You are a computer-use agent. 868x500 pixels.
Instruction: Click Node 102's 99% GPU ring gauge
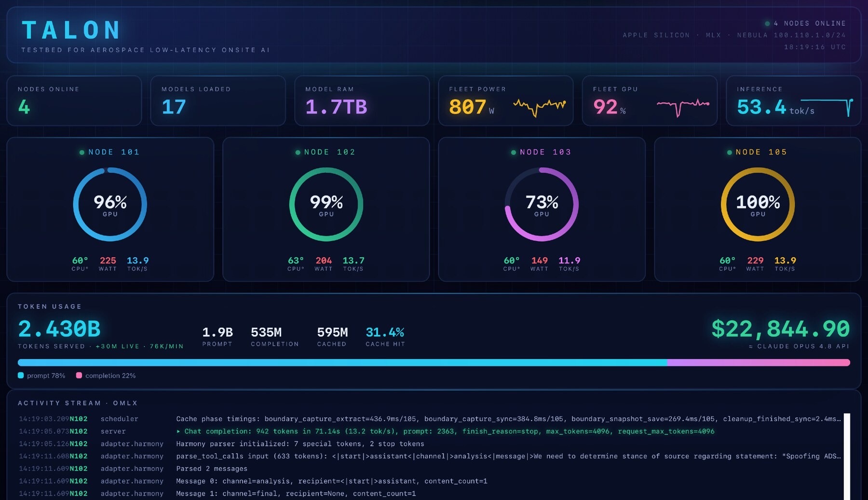[x=326, y=205]
